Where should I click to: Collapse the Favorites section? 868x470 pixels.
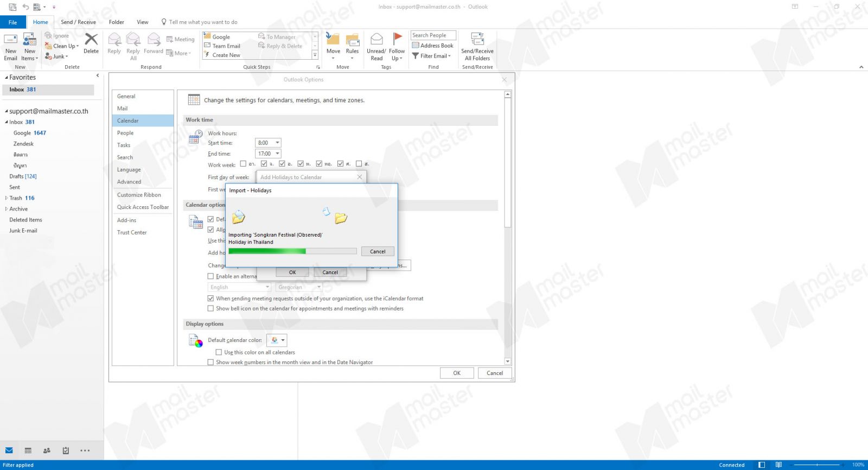[7, 78]
